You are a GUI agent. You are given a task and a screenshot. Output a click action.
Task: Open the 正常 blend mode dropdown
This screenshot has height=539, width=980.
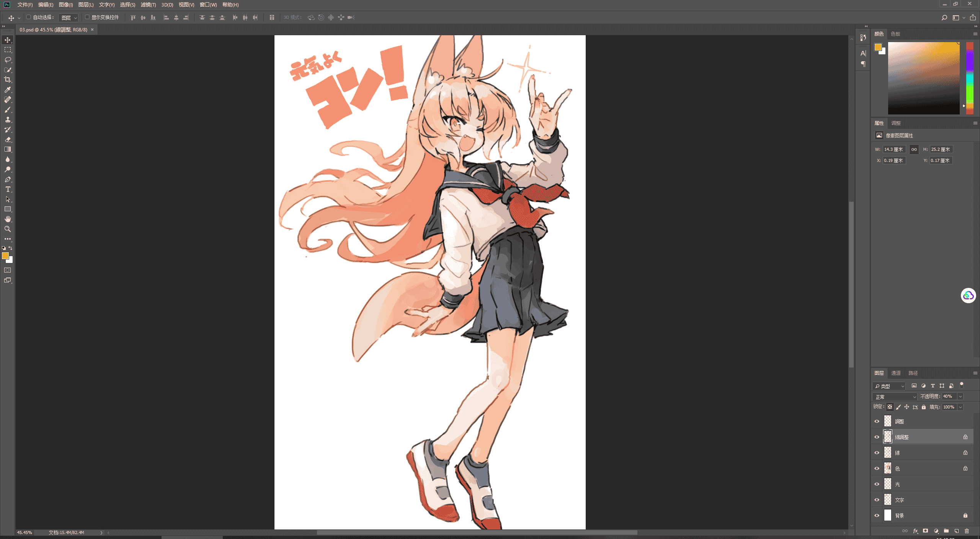click(x=895, y=397)
